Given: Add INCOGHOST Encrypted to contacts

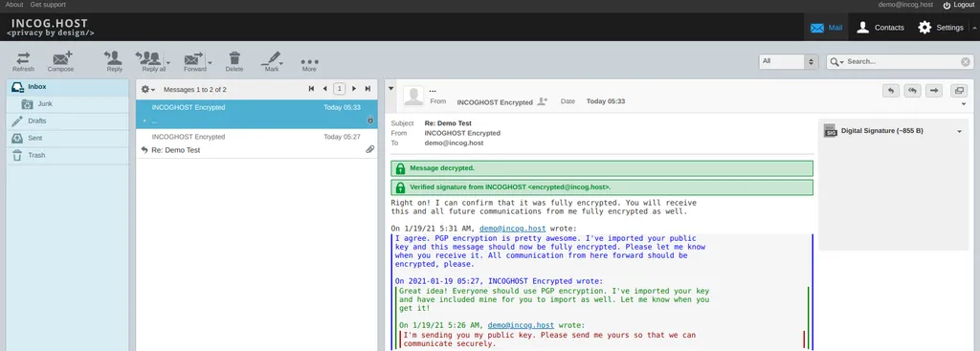Looking at the screenshot, I should [x=542, y=101].
